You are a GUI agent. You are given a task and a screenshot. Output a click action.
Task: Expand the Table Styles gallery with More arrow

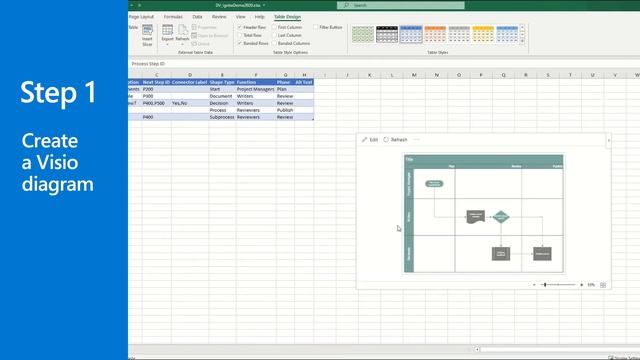click(522, 41)
